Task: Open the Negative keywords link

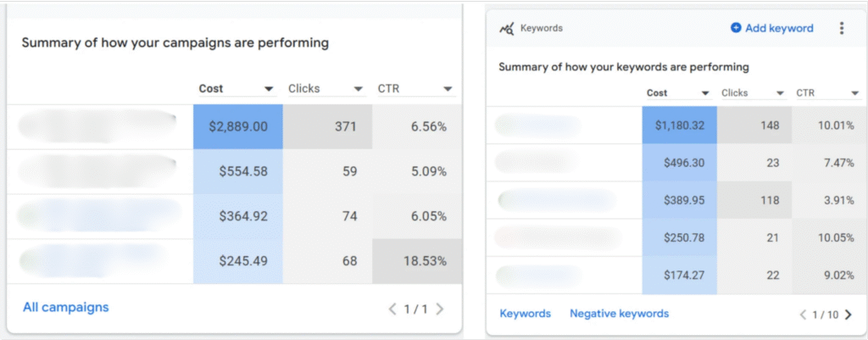Action: [x=619, y=314]
